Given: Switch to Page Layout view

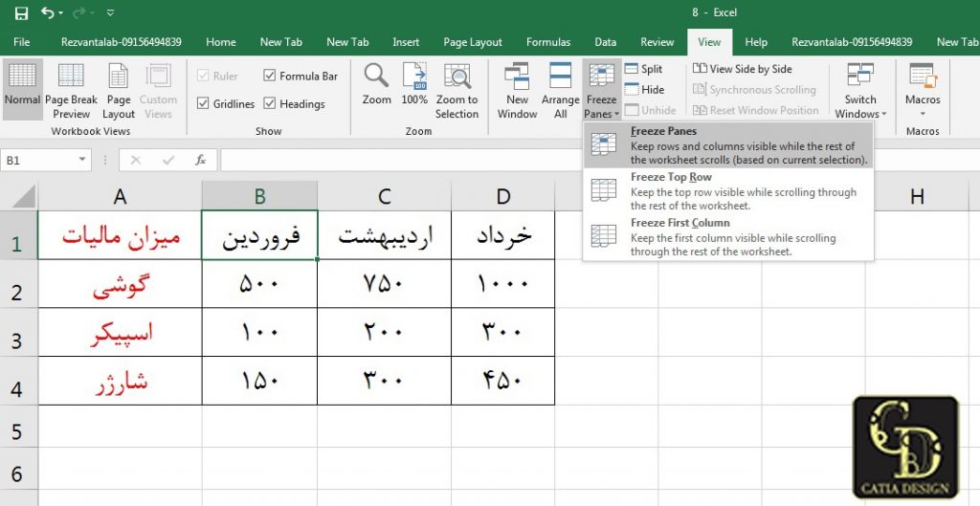Looking at the screenshot, I should (x=118, y=89).
